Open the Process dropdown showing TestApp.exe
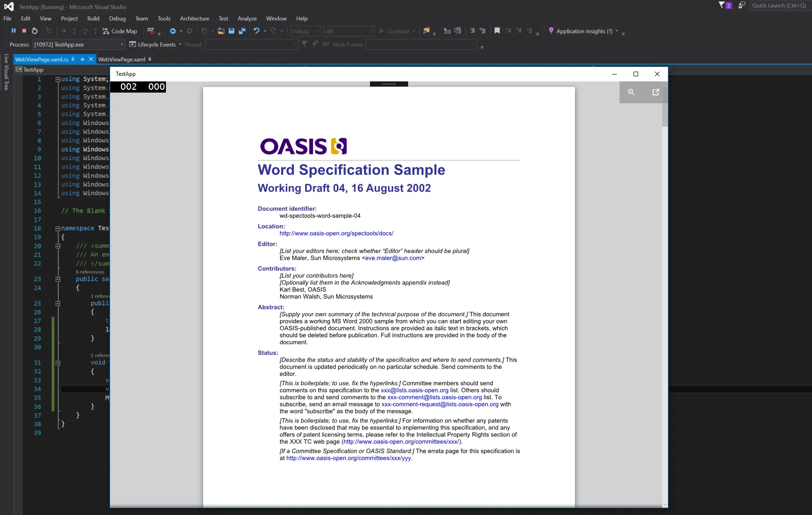Image resolution: width=812 pixels, height=515 pixels. (x=79, y=45)
